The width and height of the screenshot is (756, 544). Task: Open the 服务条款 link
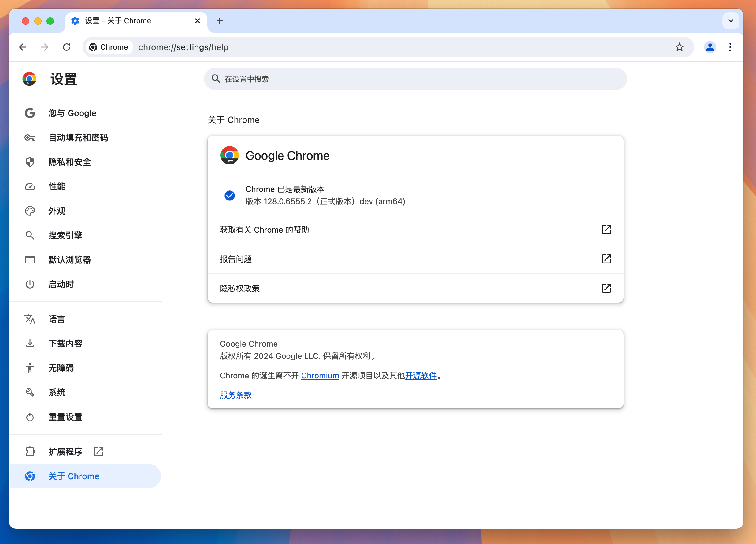[236, 395]
